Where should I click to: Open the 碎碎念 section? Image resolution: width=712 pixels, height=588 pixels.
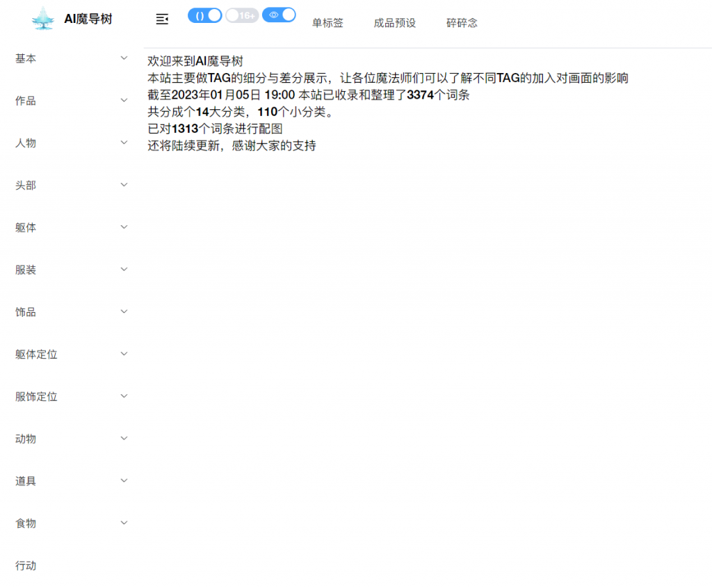[461, 23]
